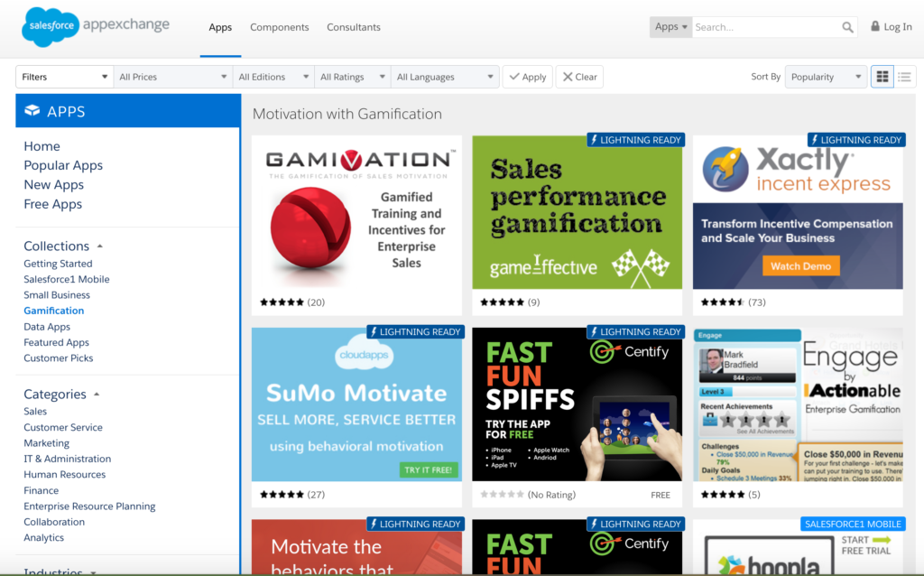
Task: Collapse the Categories section
Action: [x=97, y=394]
